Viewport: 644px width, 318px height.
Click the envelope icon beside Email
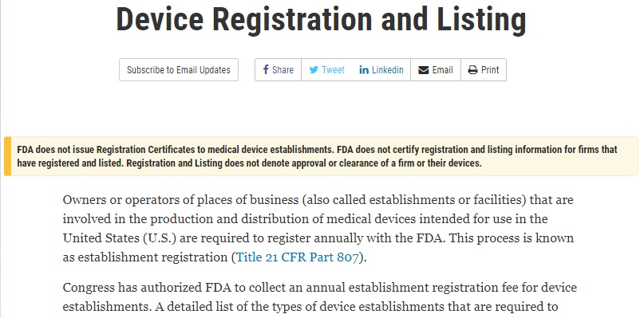coord(424,70)
